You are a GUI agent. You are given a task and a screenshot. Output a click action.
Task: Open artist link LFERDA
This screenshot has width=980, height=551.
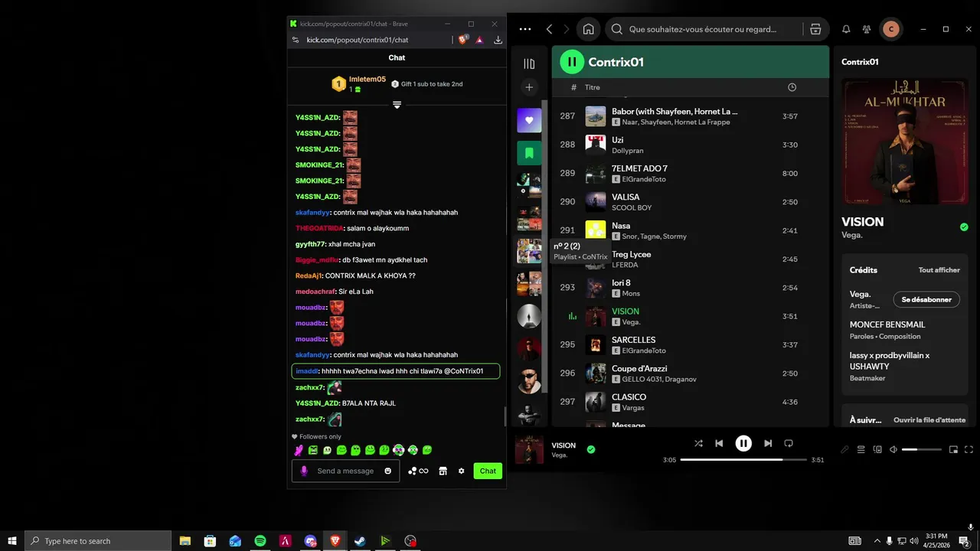point(625,265)
